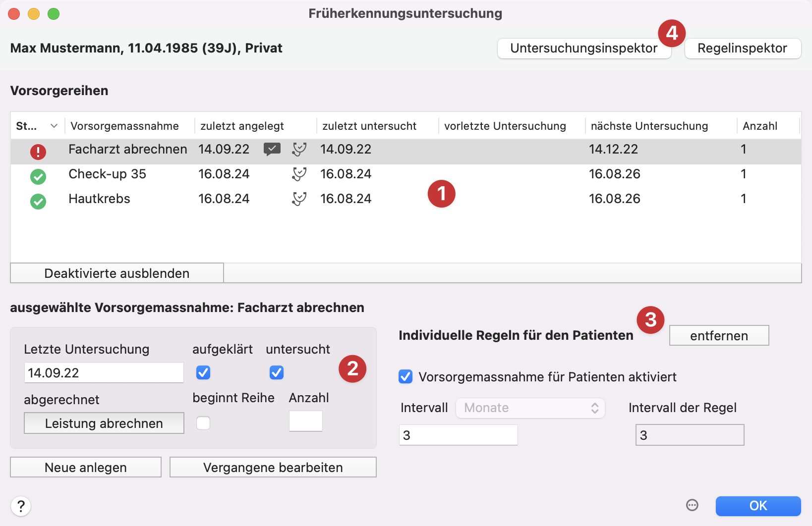
Task: Enable the beginnt Reihe checkbox
Action: [203, 423]
